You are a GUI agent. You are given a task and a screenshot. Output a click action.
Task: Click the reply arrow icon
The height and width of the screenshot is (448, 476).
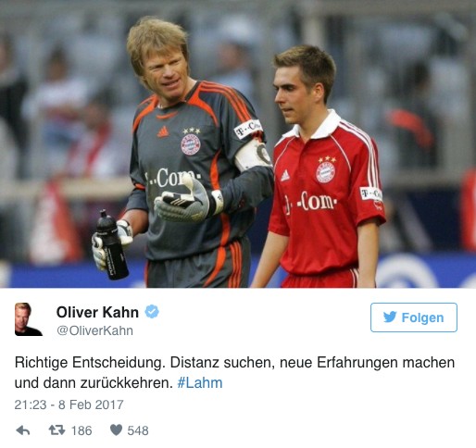pyautogui.click(x=23, y=430)
